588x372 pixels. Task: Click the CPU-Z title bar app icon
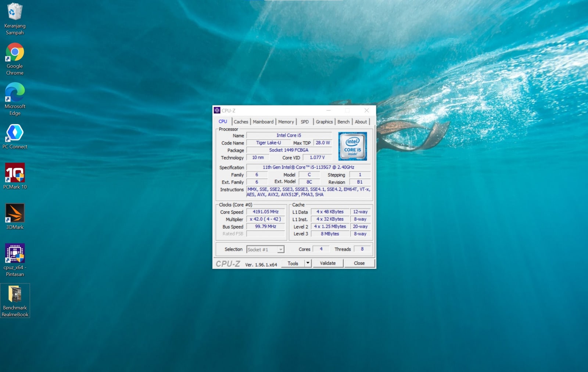coord(217,111)
